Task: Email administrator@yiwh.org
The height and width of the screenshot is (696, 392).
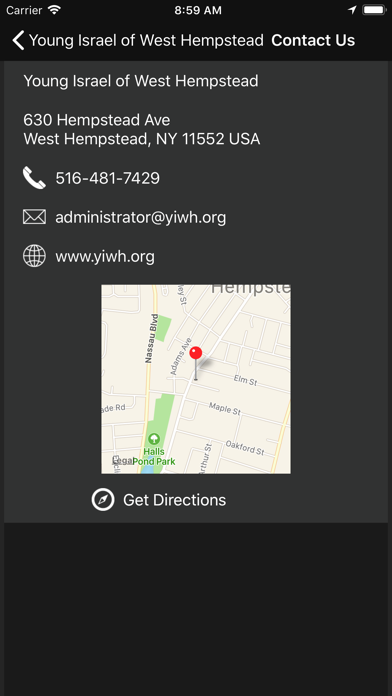Action: (x=141, y=218)
